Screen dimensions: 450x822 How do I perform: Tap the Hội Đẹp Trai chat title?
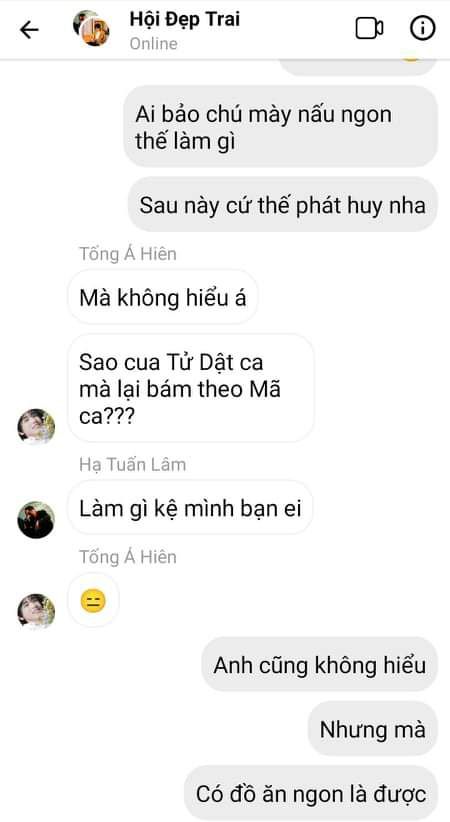point(185,19)
